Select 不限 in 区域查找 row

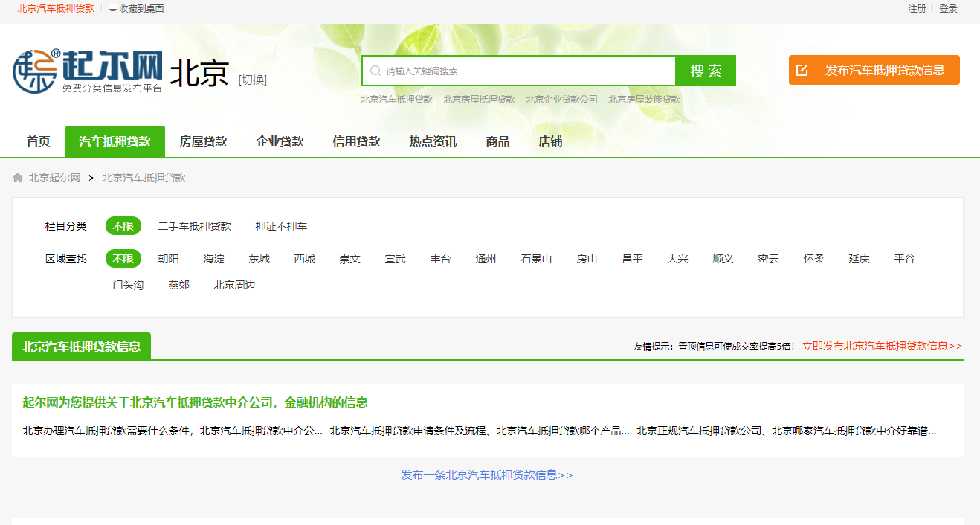123,259
